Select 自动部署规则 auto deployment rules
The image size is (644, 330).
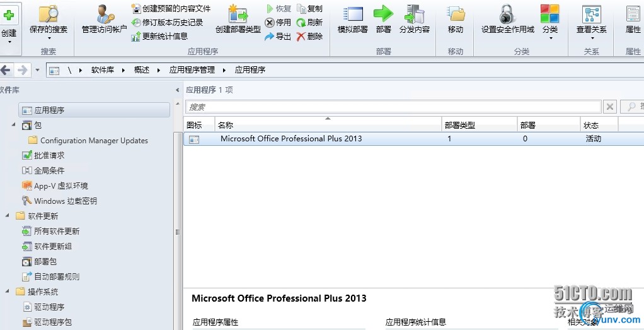(51, 276)
